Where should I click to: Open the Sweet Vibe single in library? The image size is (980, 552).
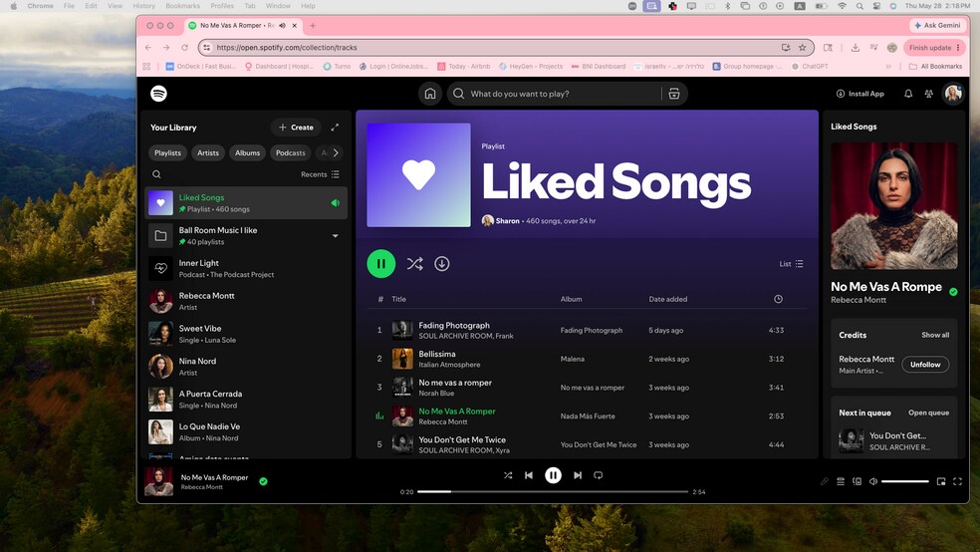pyautogui.click(x=246, y=334)
